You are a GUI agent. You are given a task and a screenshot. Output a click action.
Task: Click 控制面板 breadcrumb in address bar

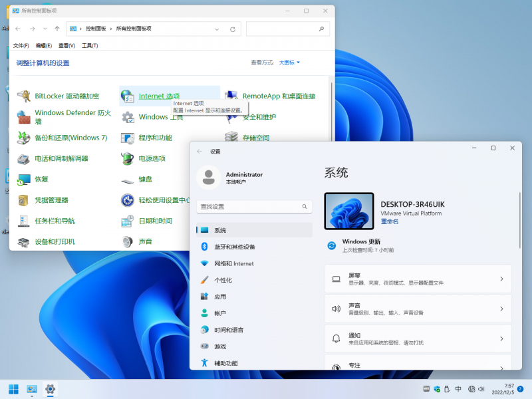tap(96, 29)
